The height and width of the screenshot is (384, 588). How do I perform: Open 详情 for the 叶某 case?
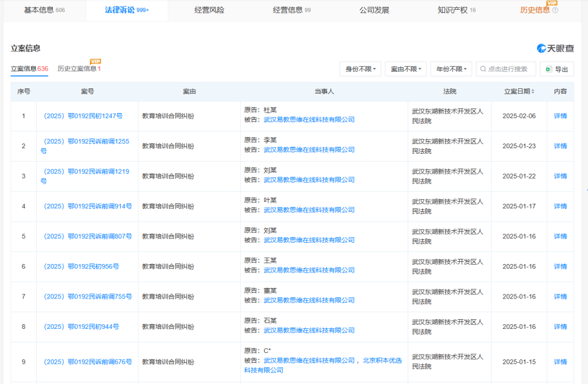(x=560, y=206)
